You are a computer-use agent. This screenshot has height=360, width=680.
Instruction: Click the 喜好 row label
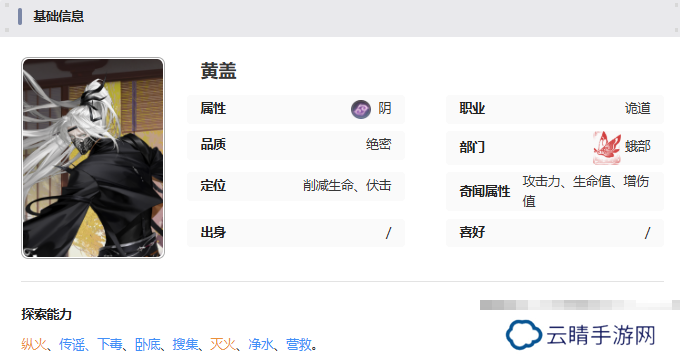click(x=472, y=232)
